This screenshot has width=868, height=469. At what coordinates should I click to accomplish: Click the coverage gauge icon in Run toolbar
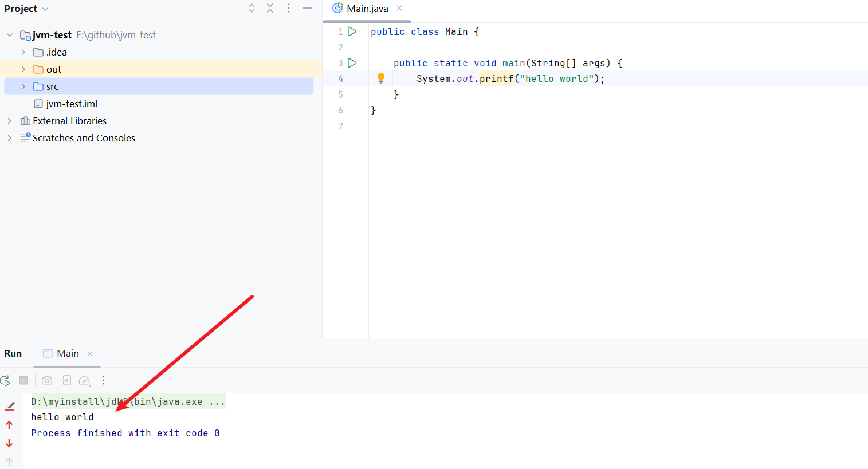(x=85, y=380)
